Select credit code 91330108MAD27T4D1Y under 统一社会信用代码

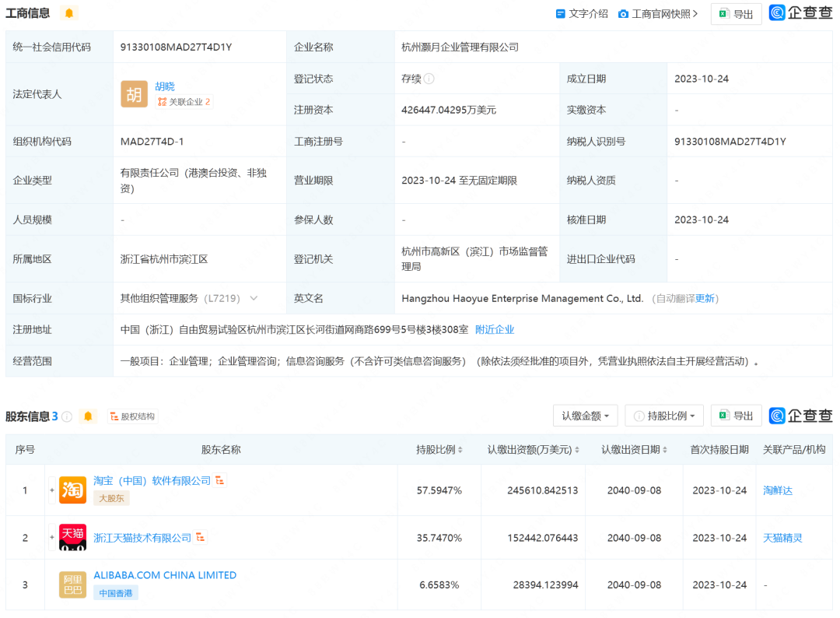(x=177, y=47)
